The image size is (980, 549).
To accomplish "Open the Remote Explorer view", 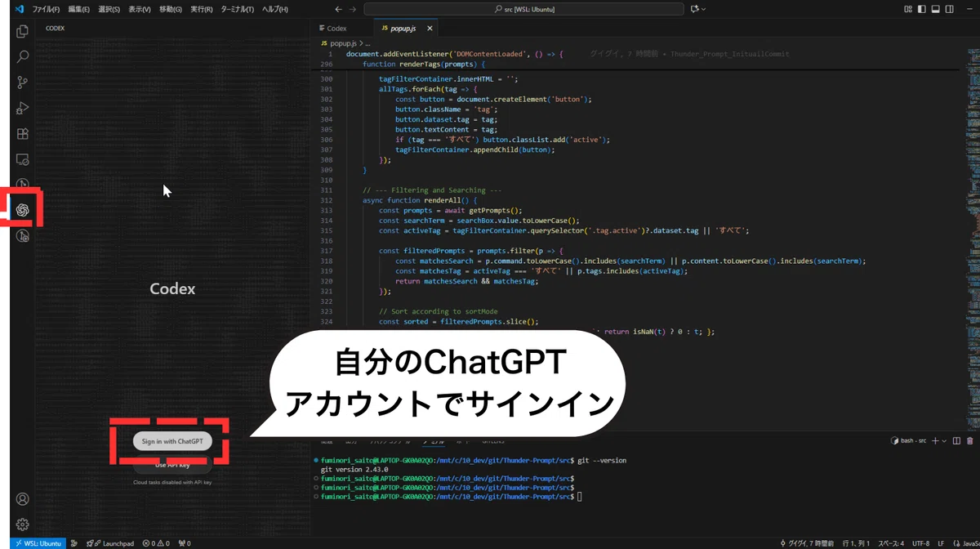I will point(23,159).
